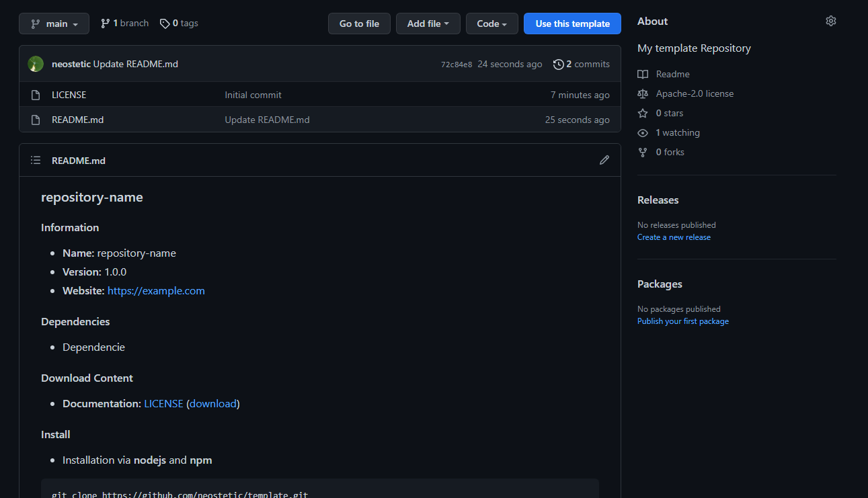The height and width of the screenshot is (498, 868).
Task: Click neostetic's avatar thumbnail
Action: click(35, 64)
